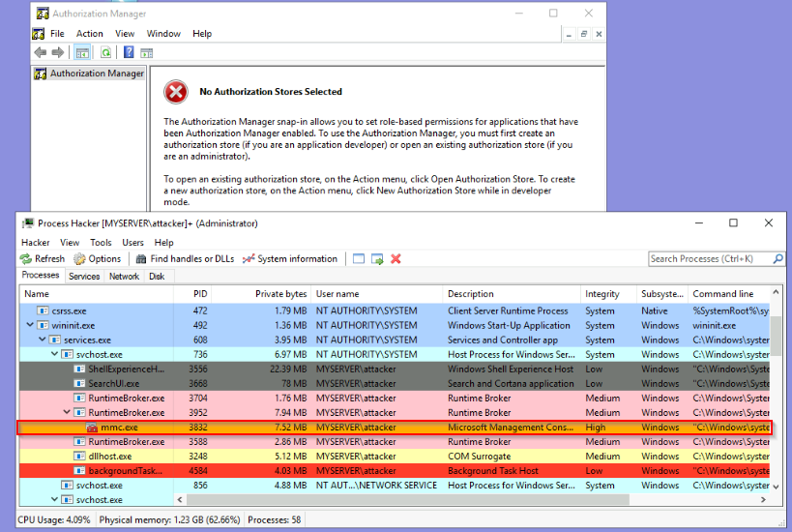Toggle the action pane icon in Authorization Manager
Viewport: 792px width, 532px height.
pyautogui.click(x=146, y=52)
